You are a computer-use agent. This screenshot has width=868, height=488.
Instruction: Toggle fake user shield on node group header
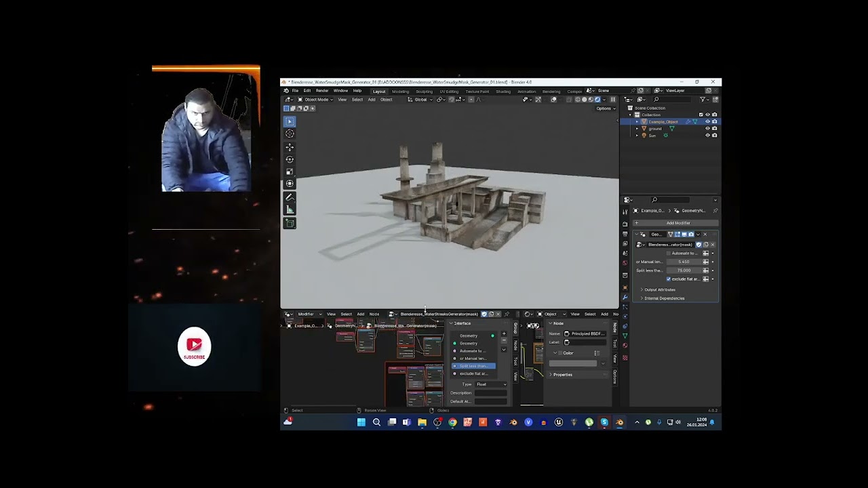point(484,314)
